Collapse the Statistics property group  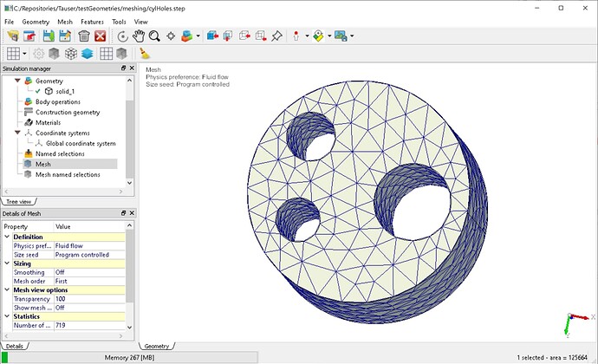(7, 316)
